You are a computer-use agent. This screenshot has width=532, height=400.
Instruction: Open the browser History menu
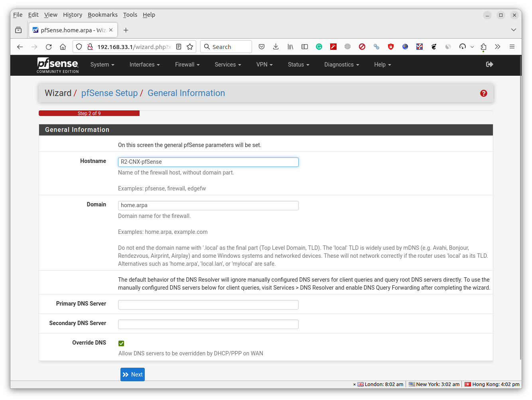(x=73, y=15)
